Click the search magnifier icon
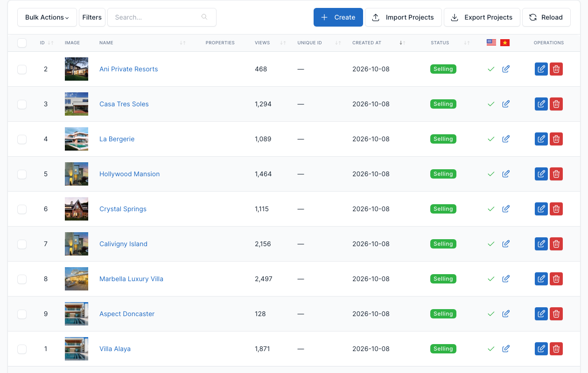 204,17
